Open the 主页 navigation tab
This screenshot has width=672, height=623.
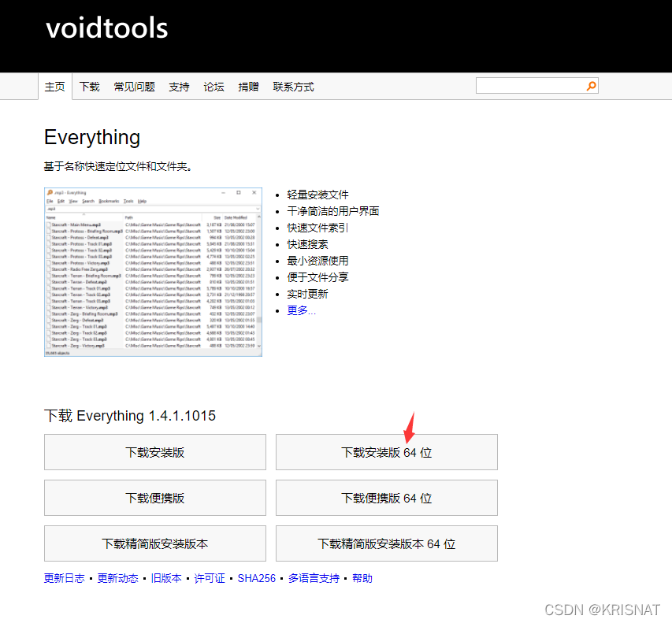[x=55, y=87]
